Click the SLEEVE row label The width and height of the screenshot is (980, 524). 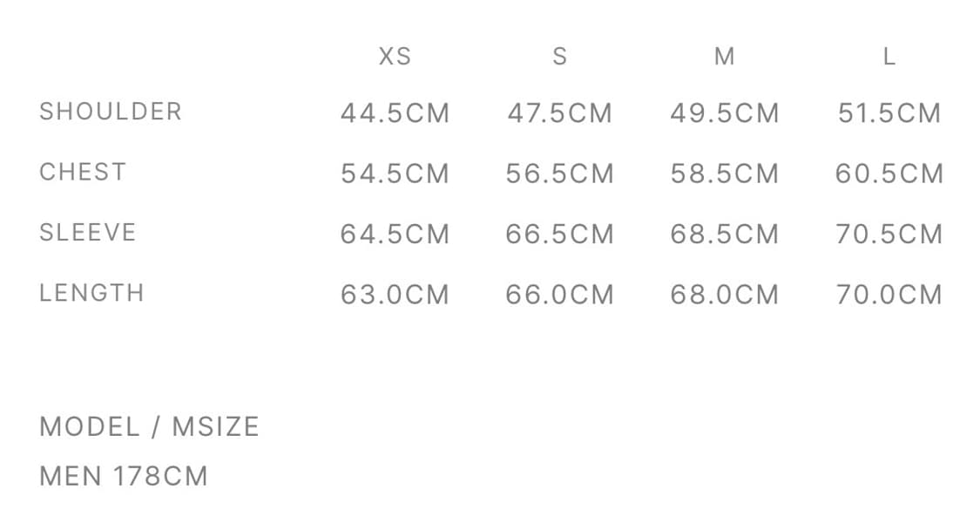88,232
